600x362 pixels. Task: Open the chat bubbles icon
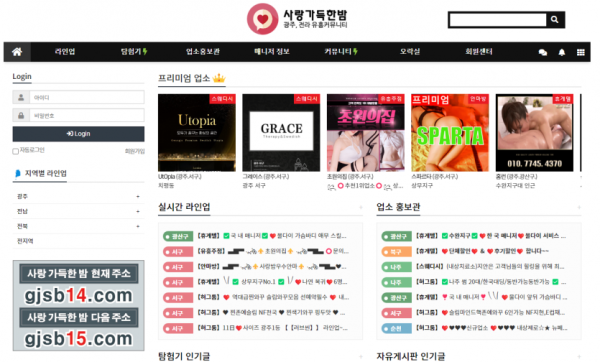pyautogui.click(x=543, y=52)
